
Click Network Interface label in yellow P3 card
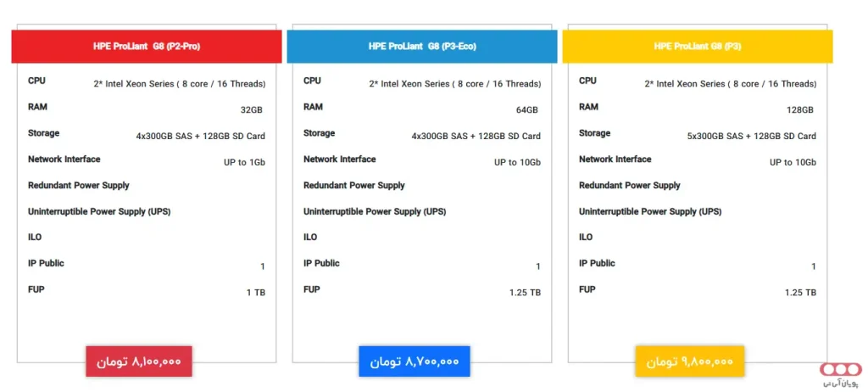point(615,160)
